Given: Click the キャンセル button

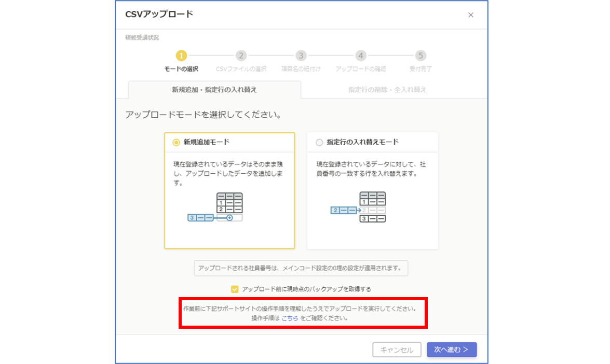Looking at the screenshot, I should (397, 349).
